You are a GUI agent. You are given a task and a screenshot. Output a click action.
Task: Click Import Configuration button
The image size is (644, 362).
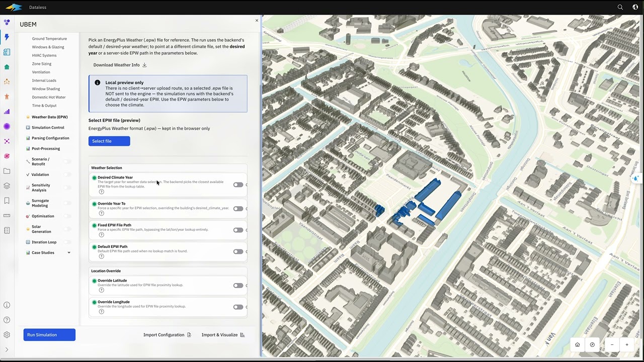[167, 335]
